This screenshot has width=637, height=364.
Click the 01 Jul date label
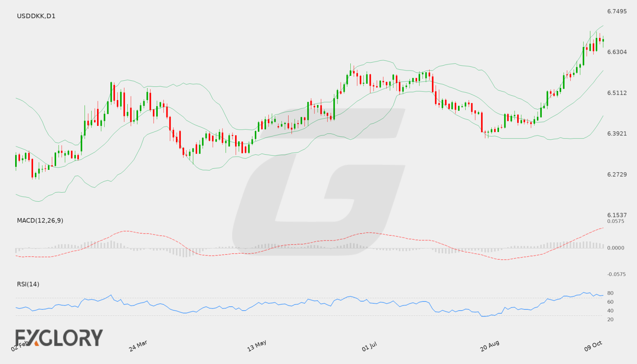(x=369, y=346)
